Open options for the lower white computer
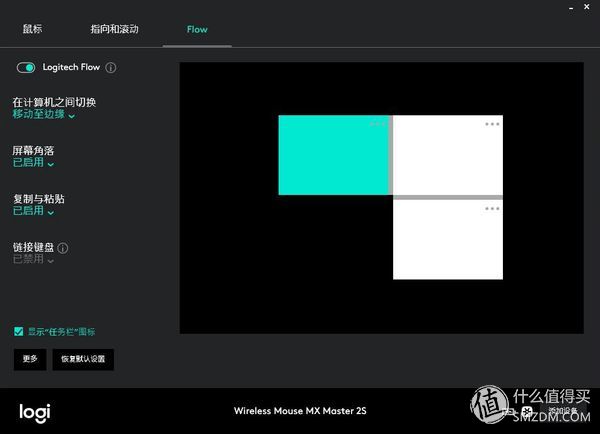This screenshot has width=600, height=434. coord(492,209)
